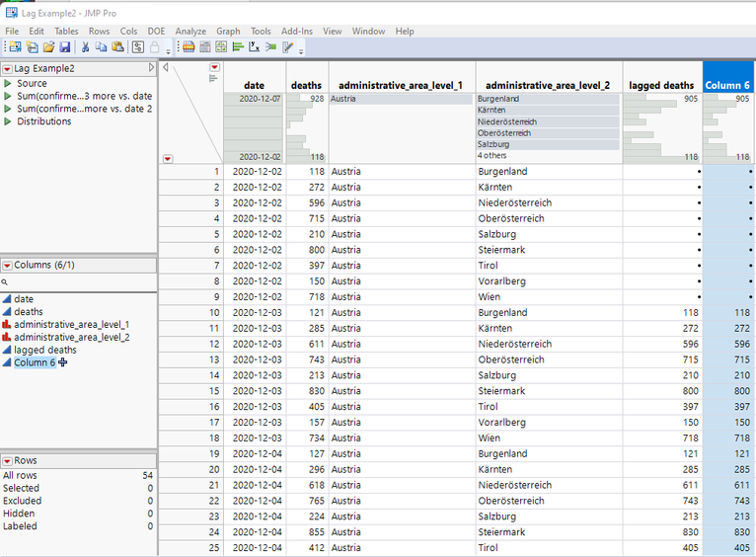Click the Fit Y by X toolbar icon
This screenshot has height=557, width=756.
[255, 46]
